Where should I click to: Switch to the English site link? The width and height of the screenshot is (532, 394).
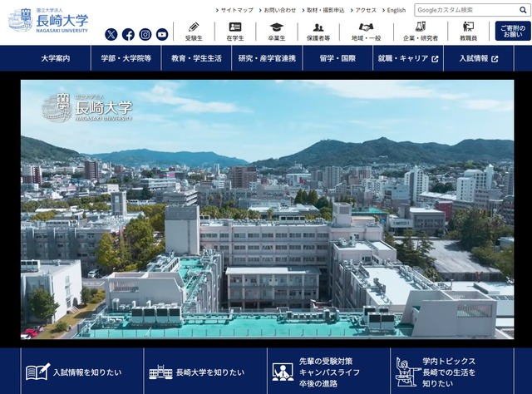pos(394,10)
